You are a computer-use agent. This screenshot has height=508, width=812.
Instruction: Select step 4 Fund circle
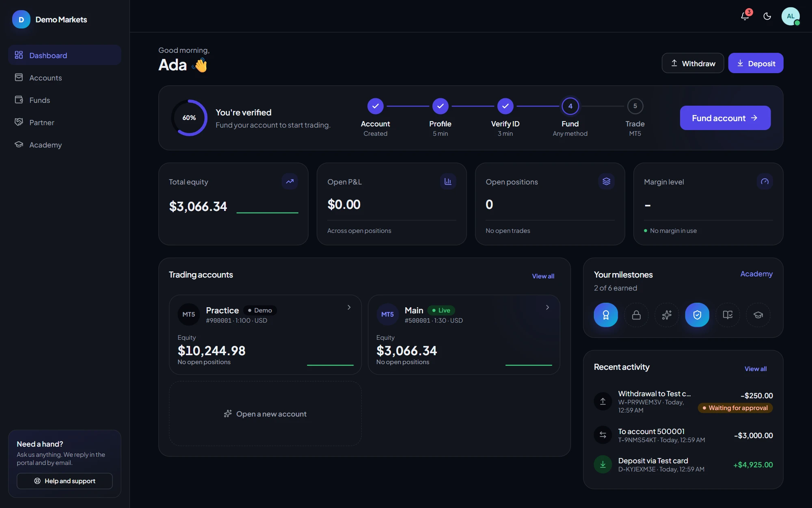570,106
